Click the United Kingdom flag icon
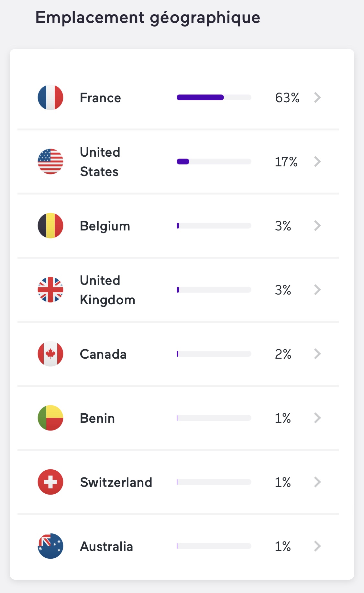Viewport: 364px width, 593px height. [x=50, y=290]
